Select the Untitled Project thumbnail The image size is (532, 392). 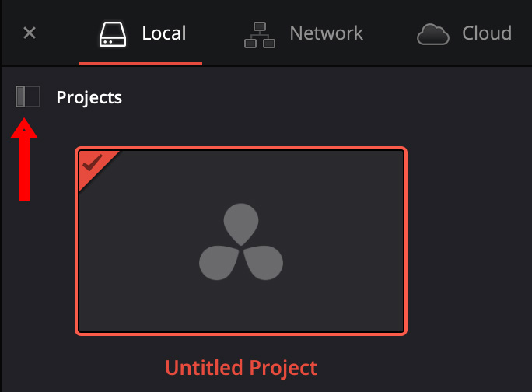(x=241, y=241)
